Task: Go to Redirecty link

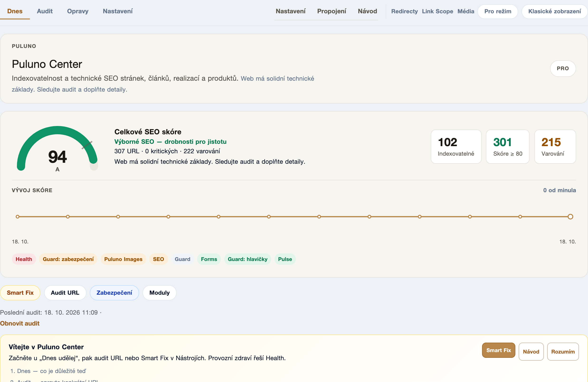Action: (x=404, y=11)
